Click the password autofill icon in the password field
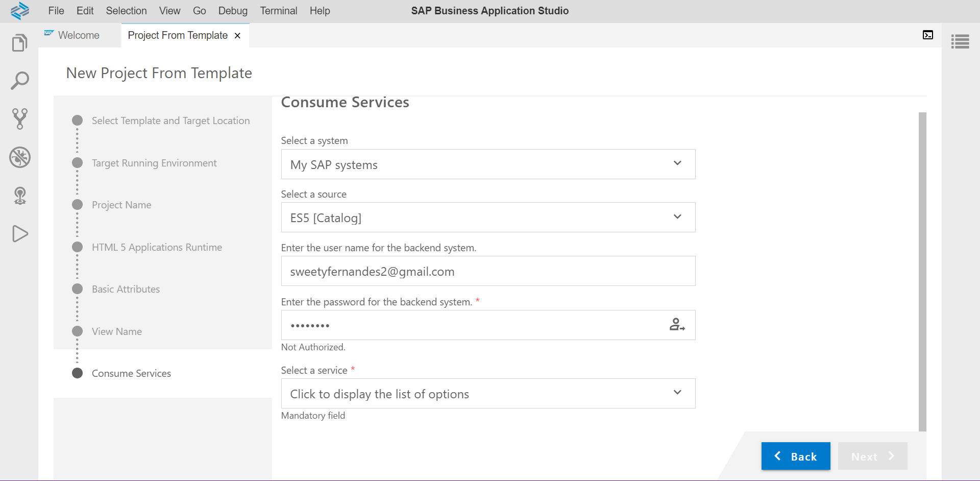Image resolution: width=980 pixels, height=481 pixels. pos(677,325)
